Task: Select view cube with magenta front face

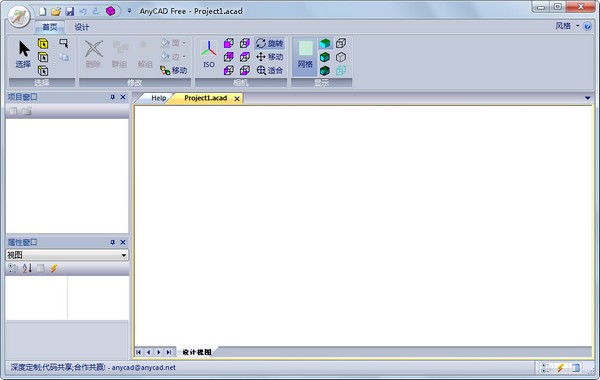Action: [x=229, y=43]
